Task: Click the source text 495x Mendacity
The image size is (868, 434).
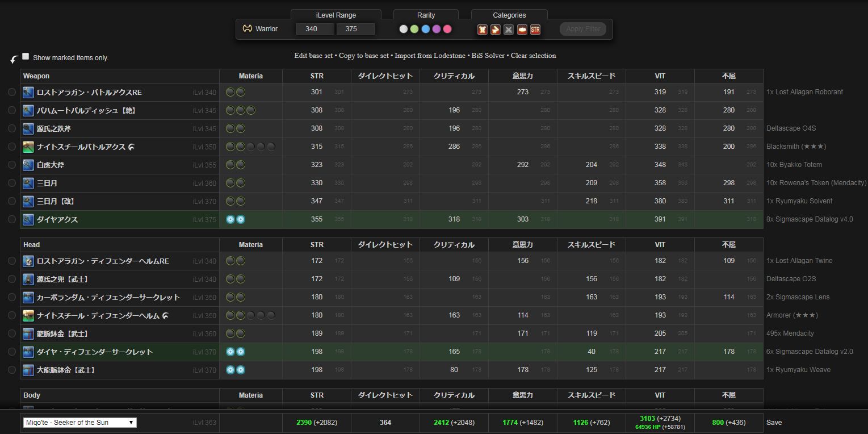Action: point(790,333)
